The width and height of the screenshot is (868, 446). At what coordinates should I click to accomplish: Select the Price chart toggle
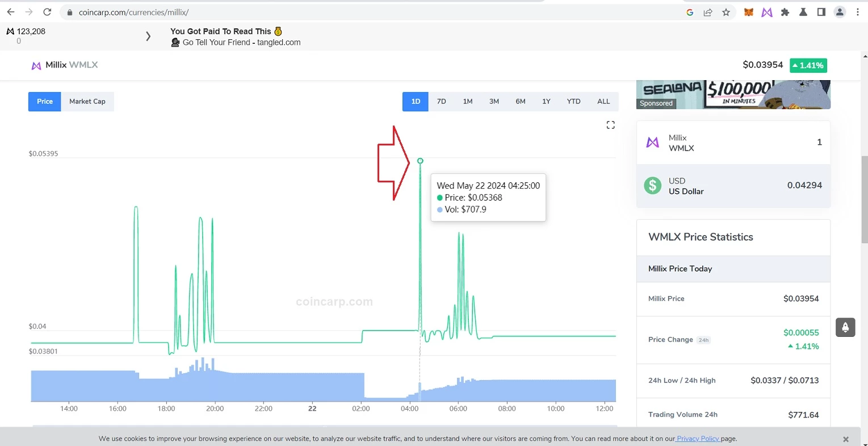(x=45, y=101)
